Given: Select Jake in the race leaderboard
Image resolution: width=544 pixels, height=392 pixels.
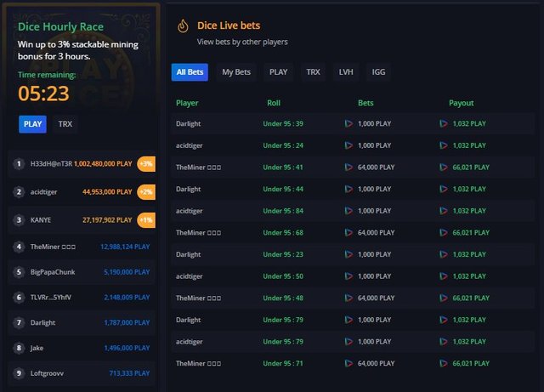Looking at the screenshot, I should pyautogui.click(x=37, y=349).
